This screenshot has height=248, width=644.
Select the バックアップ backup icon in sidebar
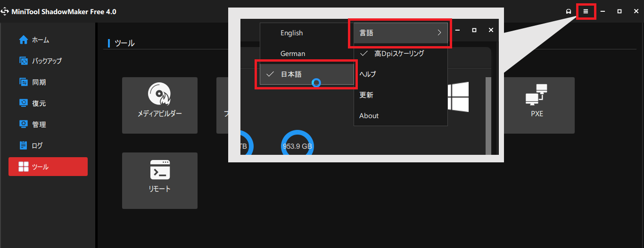24,61
